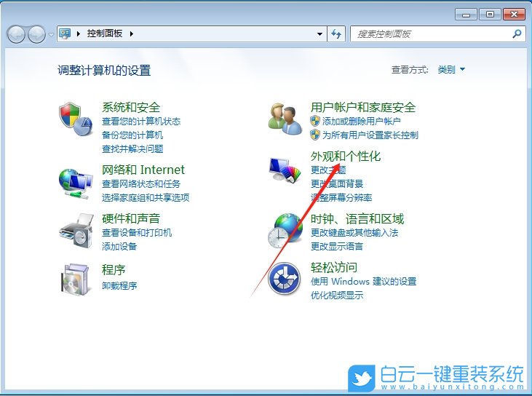Open 网络和 Internet category

coord(143,170)
